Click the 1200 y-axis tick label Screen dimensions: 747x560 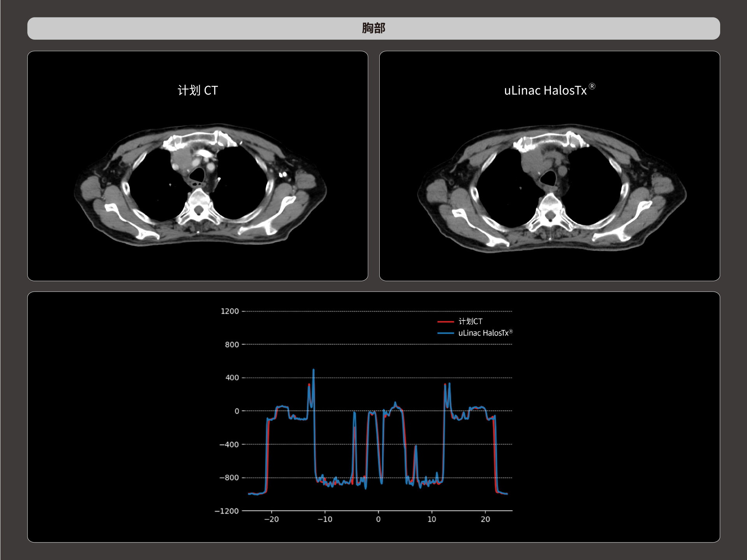[x=230, y=311]
